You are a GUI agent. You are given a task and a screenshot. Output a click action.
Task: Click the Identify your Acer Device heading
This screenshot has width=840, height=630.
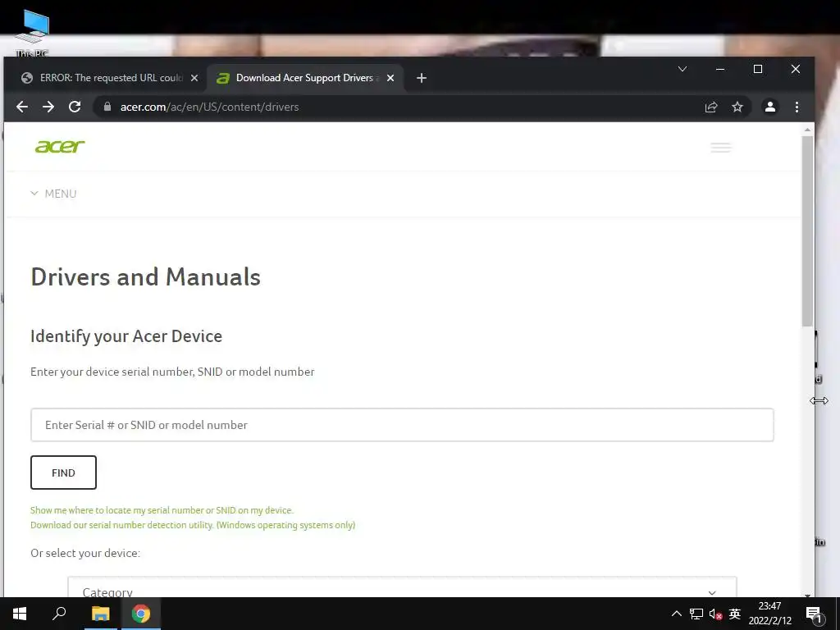point(126,336)
